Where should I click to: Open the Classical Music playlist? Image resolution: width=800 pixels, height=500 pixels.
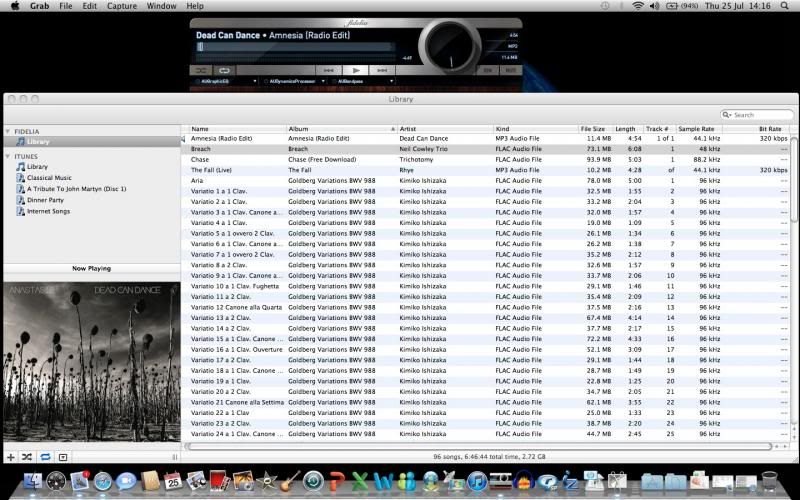[49, 178]
